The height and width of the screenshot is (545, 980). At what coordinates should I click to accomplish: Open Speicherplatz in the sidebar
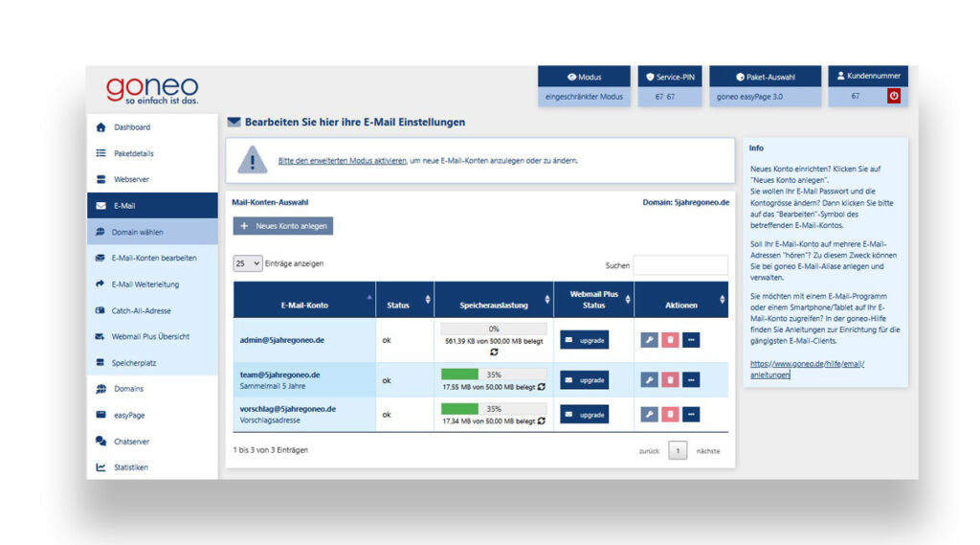click(x=152, y=363)
